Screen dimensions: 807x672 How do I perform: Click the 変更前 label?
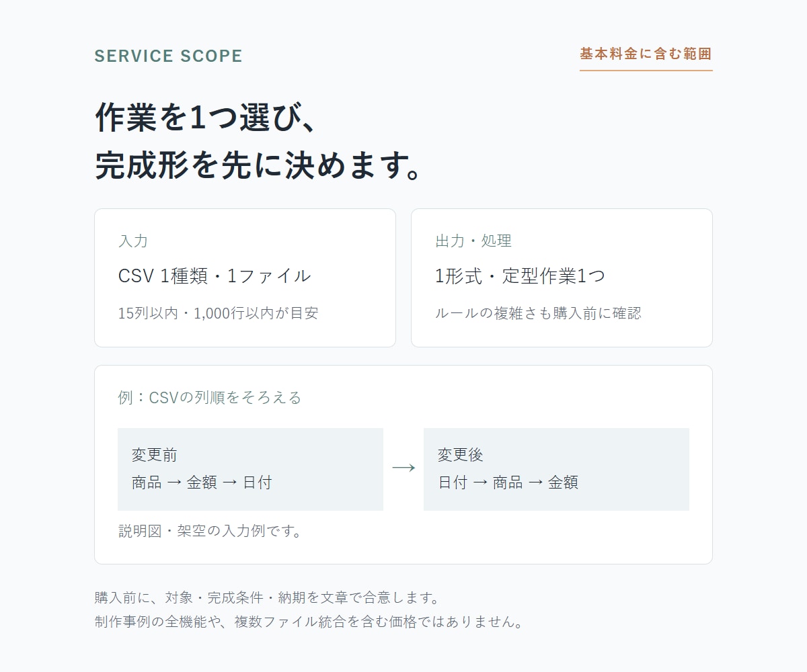tap(155, 455)
